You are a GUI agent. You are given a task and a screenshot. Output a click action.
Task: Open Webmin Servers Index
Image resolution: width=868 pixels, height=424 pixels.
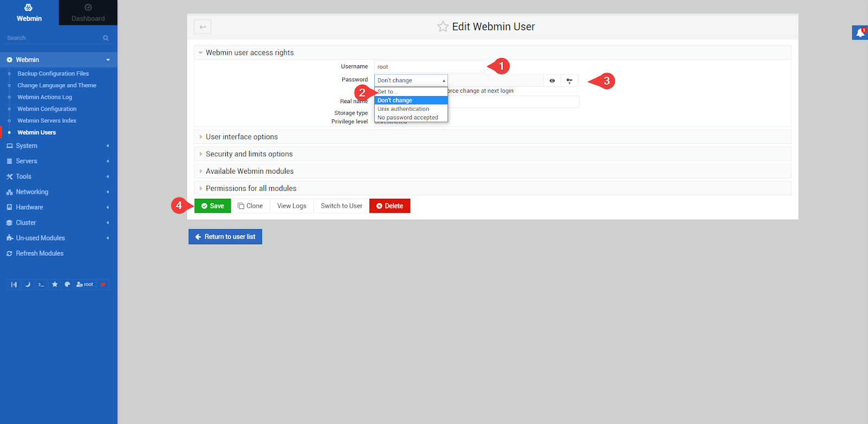point(47,121)
